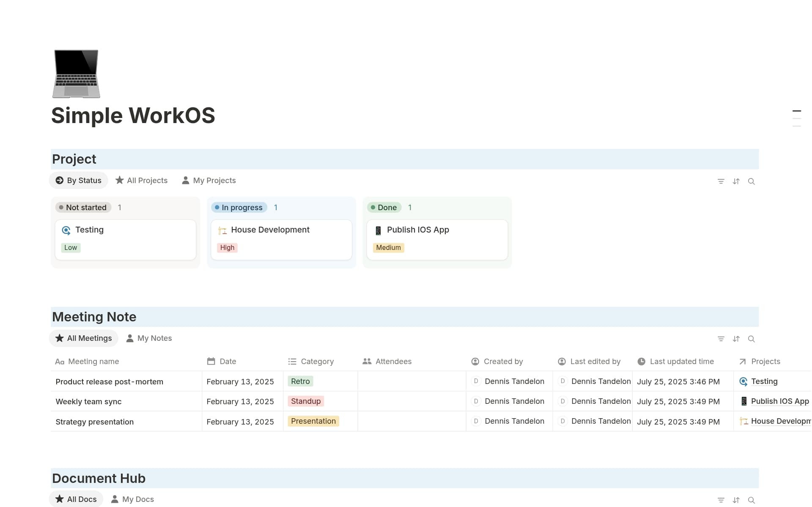Click the clock icon on Last updated time column
The width and height of the screenshot is (812, 507).
(642, 362)
